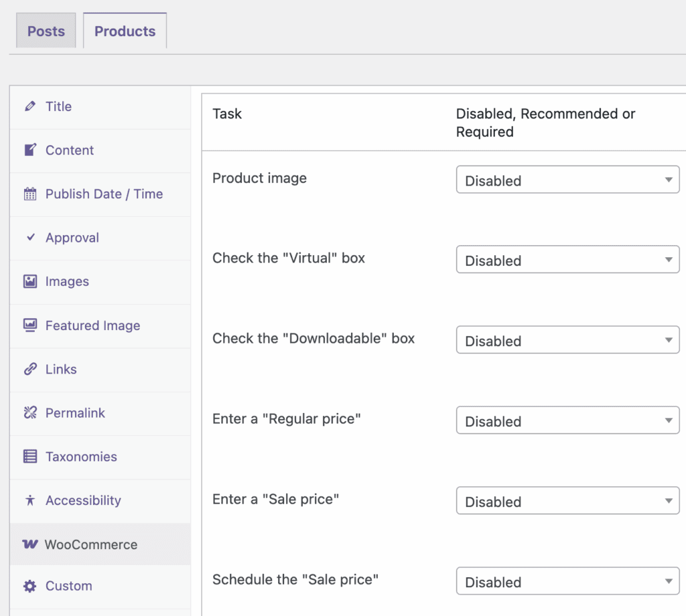686x616 pixels.
Task: Select the Images panel icon
Action: (29, 281)
